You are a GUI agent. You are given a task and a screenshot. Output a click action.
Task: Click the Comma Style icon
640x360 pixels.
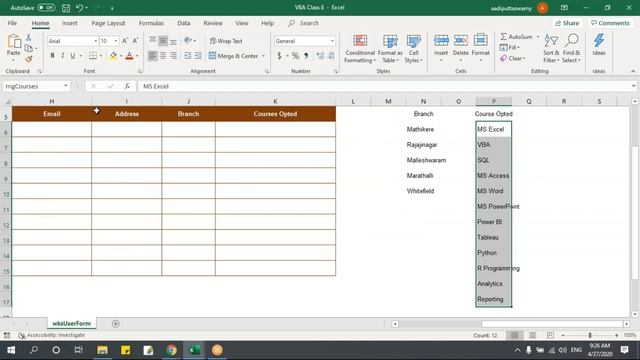pyautogui.click(x=306, y=56)
